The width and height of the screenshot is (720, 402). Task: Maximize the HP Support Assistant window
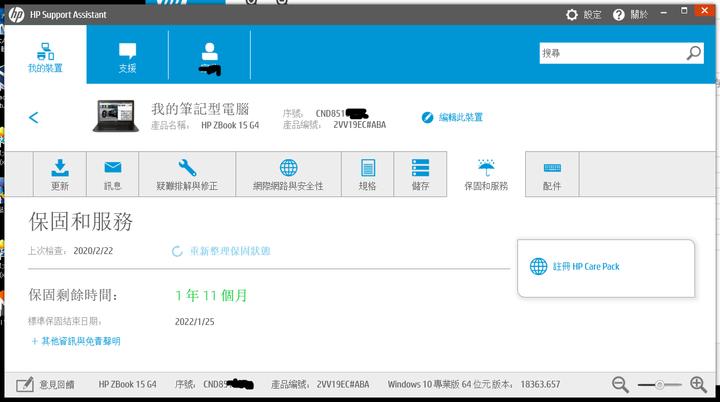click(684, 11)
